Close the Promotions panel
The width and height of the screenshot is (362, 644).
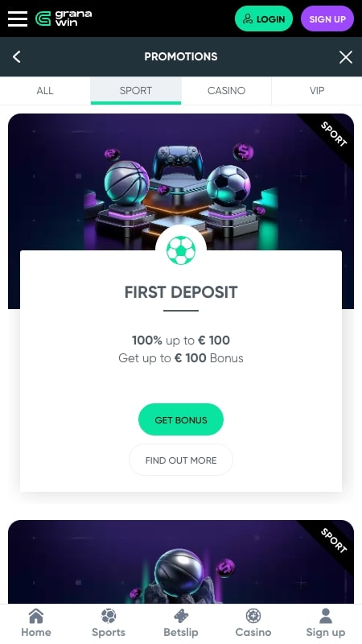point(346,57)
